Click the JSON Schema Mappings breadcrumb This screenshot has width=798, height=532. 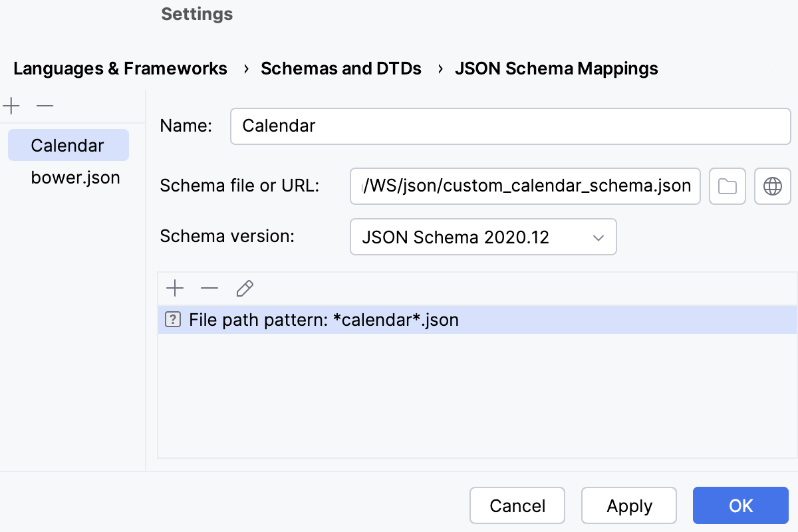point(556,68)
